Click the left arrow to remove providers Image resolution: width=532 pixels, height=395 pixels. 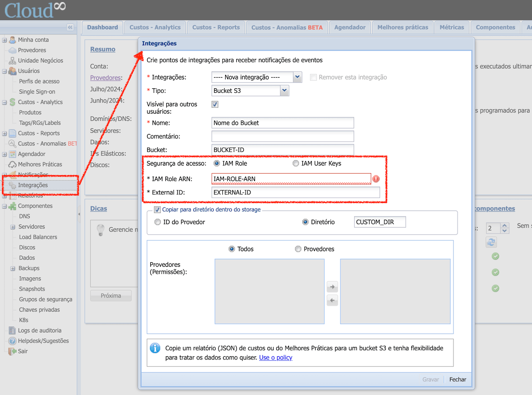pos(332,300)
